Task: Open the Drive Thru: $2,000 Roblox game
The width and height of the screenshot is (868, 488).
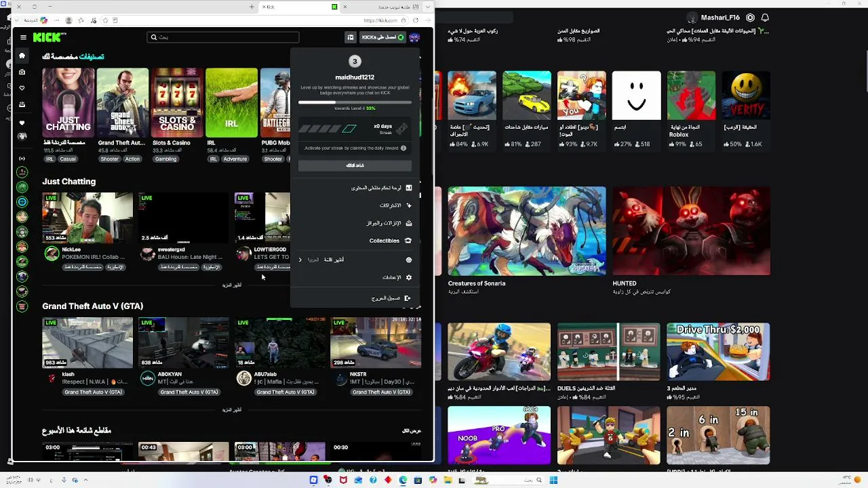Action: 718,352
